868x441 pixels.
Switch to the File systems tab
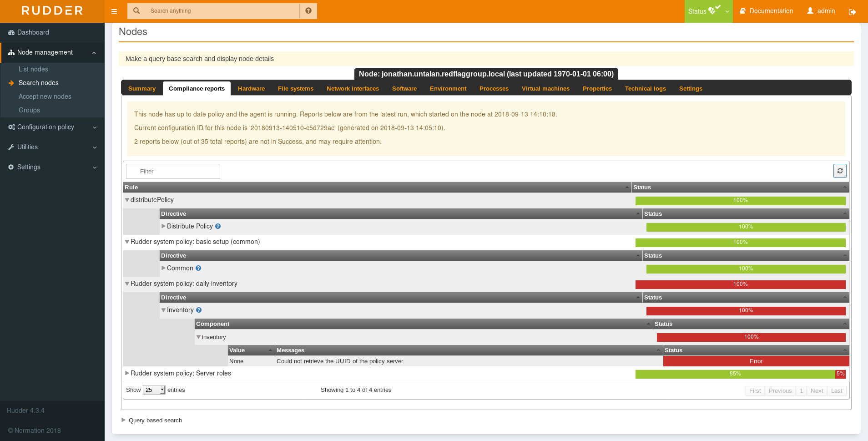click(296, 88)
